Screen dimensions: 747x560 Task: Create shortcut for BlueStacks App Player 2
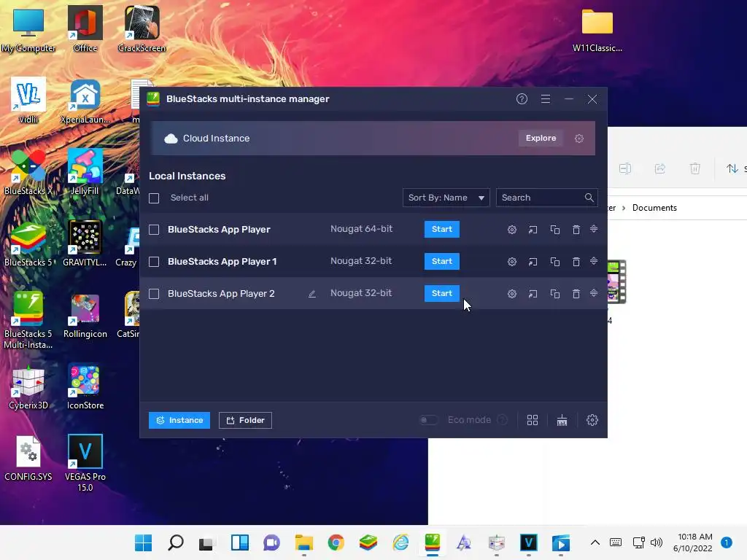point(533,294)
